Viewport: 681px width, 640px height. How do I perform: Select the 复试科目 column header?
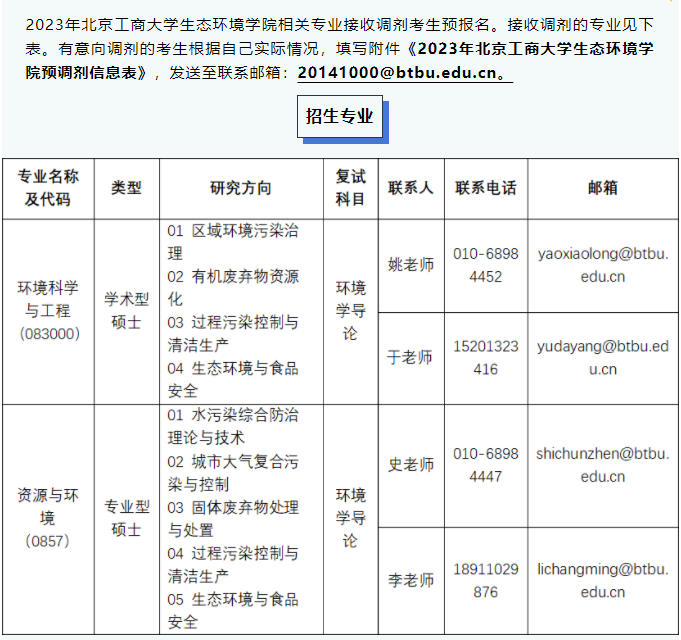click(350, 188)
